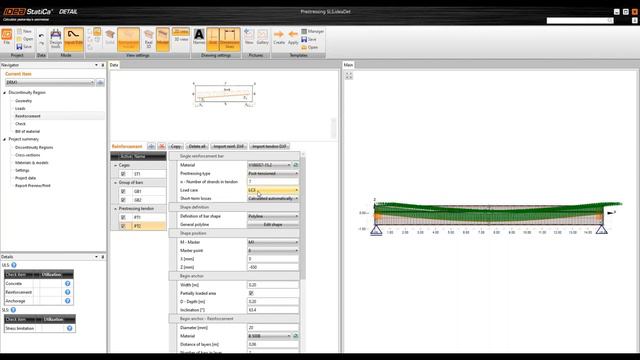Click Apply template arrow

point(293,37)
